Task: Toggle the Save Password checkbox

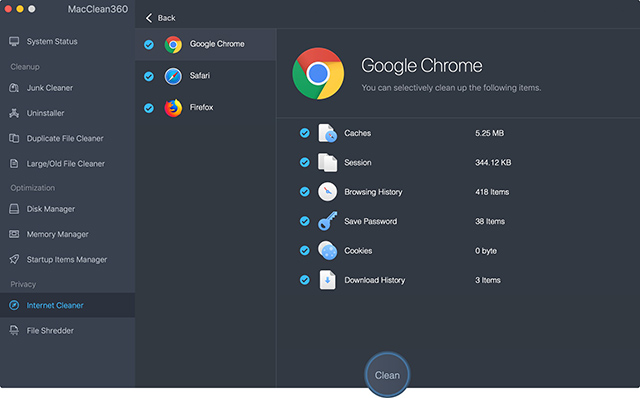Action: point(304,221)
